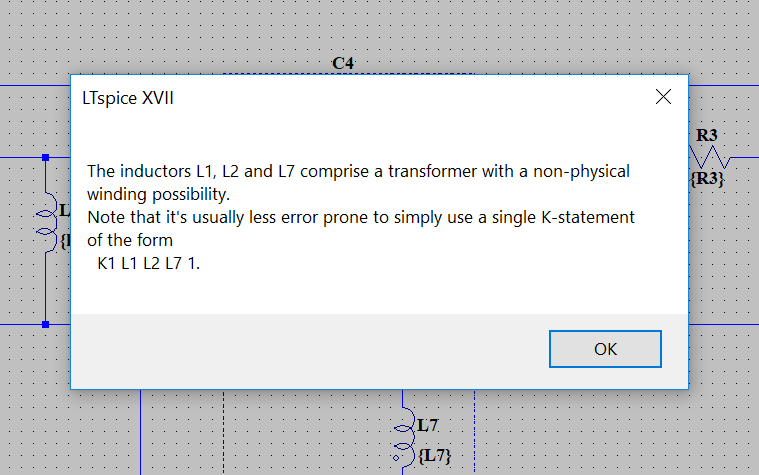Click the R3 component name label
This screenshot has height=475, width=759.
coord(707,136)
